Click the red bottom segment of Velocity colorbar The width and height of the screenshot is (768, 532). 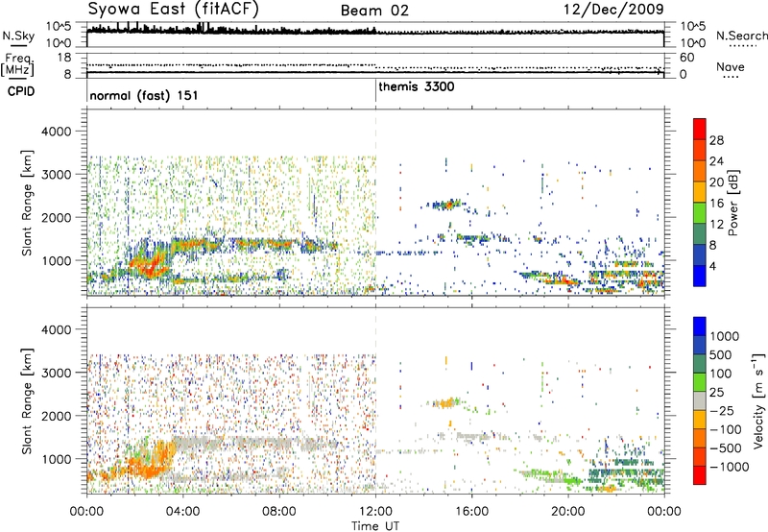pos(700,475)
